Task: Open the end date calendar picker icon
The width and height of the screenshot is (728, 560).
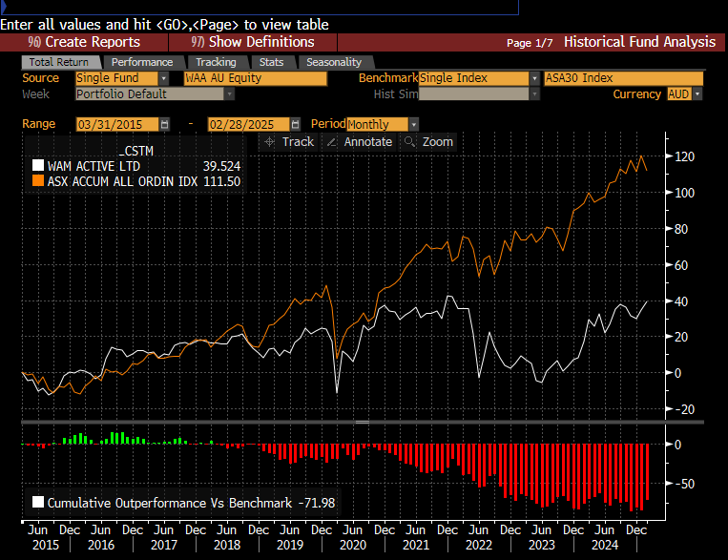Action: (295, 124)
